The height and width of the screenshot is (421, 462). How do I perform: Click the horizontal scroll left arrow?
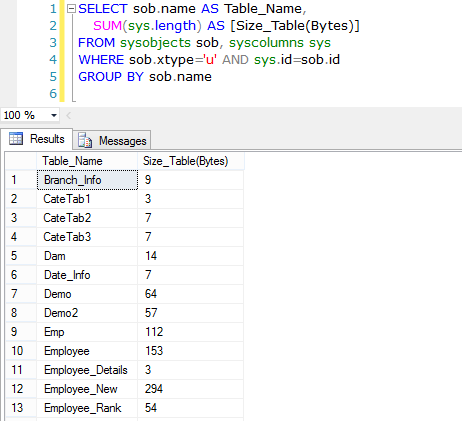point(68,115)
